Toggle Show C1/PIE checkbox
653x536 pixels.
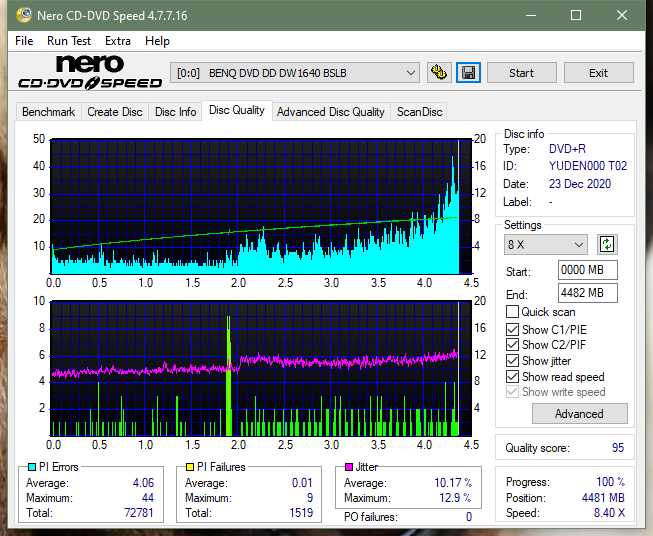pyautogui.click(x=512, y=329)
